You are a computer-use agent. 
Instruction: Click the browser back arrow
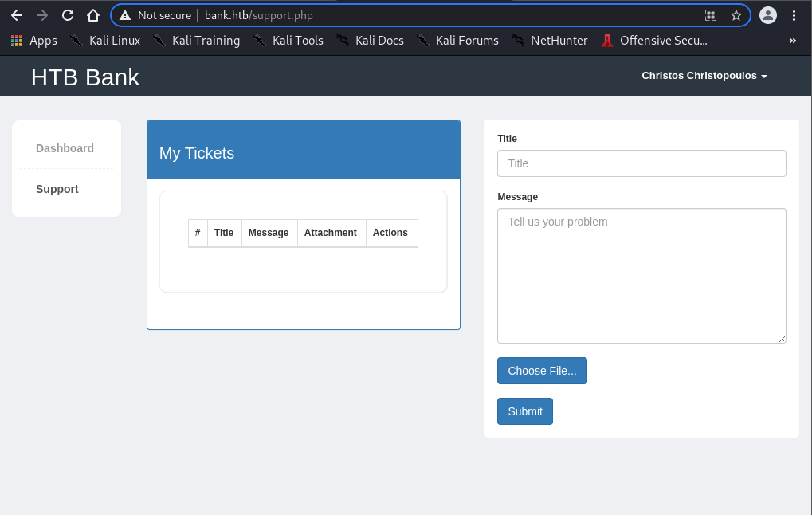coord(16,15)
